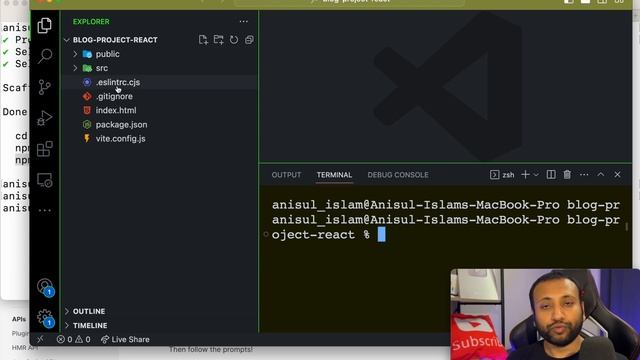Refresh the Explorer file tree
Image resolution: width=640 pixels, height=360 pixels.
pos(234,40)
